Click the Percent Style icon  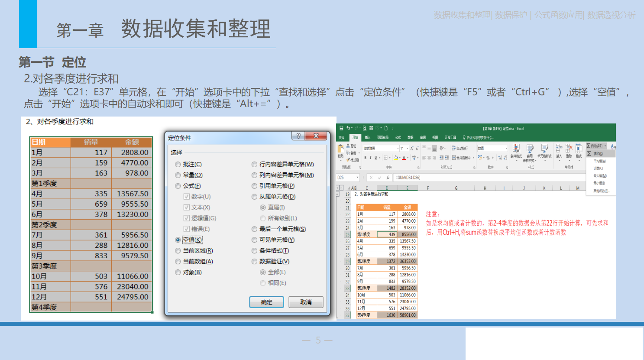click(488, 158)
